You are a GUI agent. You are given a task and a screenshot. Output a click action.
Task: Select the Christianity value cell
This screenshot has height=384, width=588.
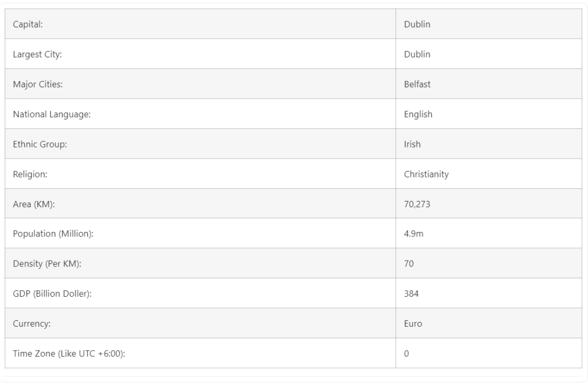click(x=426, y=174)
